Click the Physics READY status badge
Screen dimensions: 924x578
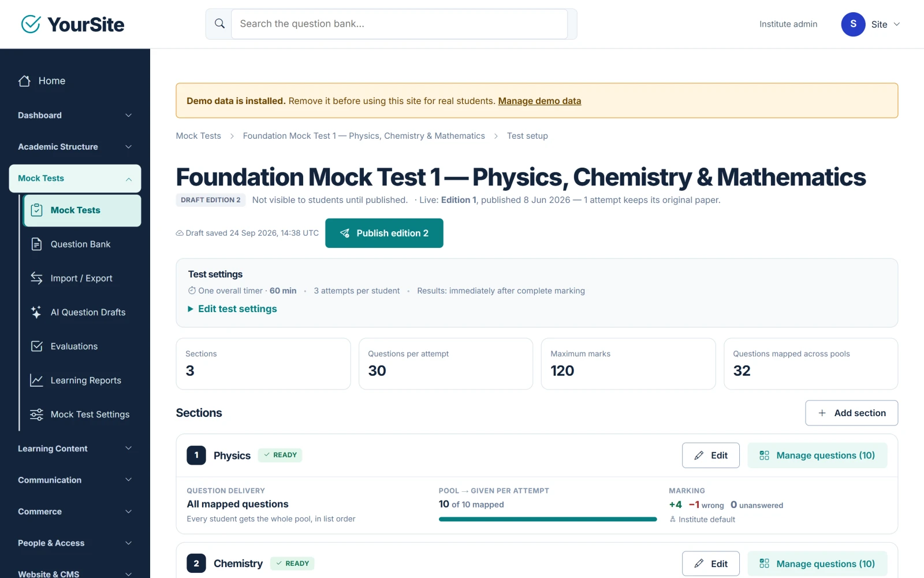pyautogui.click(x=280, y=455)
